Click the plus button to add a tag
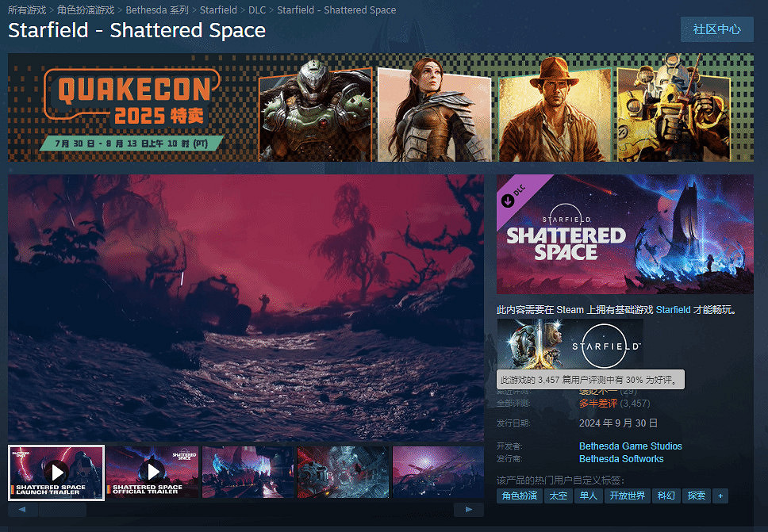 tap(720, 496)
